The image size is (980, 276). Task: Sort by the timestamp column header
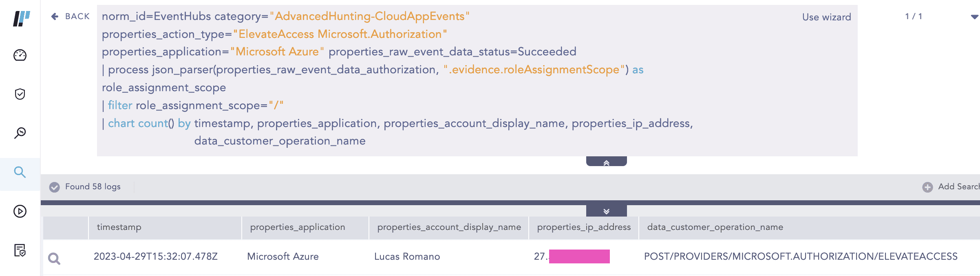[119, 227]
